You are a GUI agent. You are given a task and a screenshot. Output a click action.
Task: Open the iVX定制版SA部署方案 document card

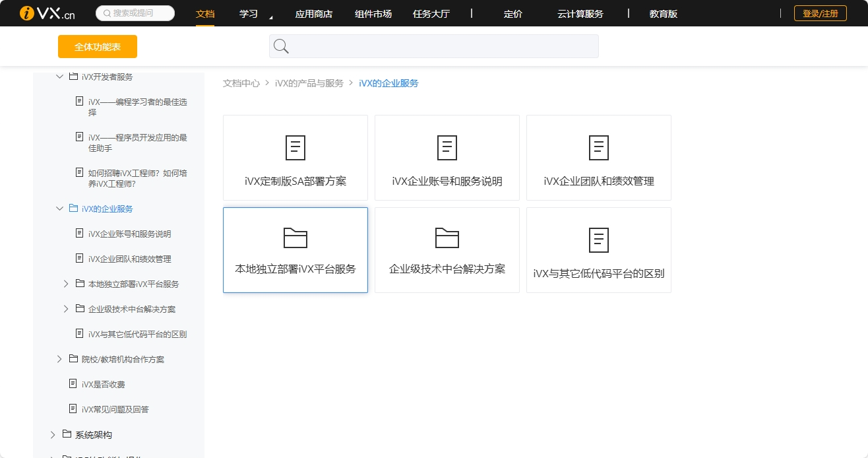[x=295, y=158]
